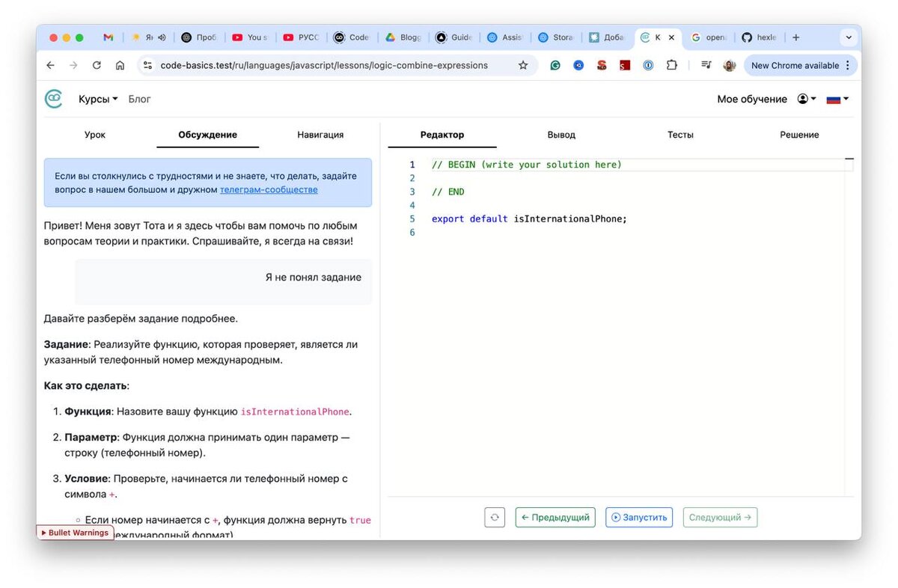Expand the Курсы dropdown

(x=98, y=99)
